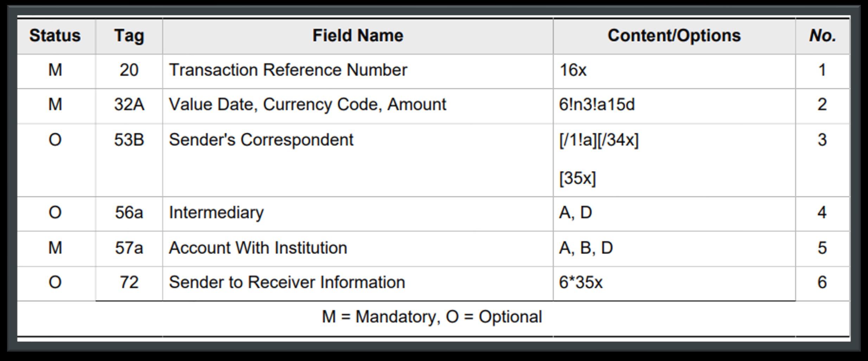Click the Sender's Correspondent field name

[261, 140]
